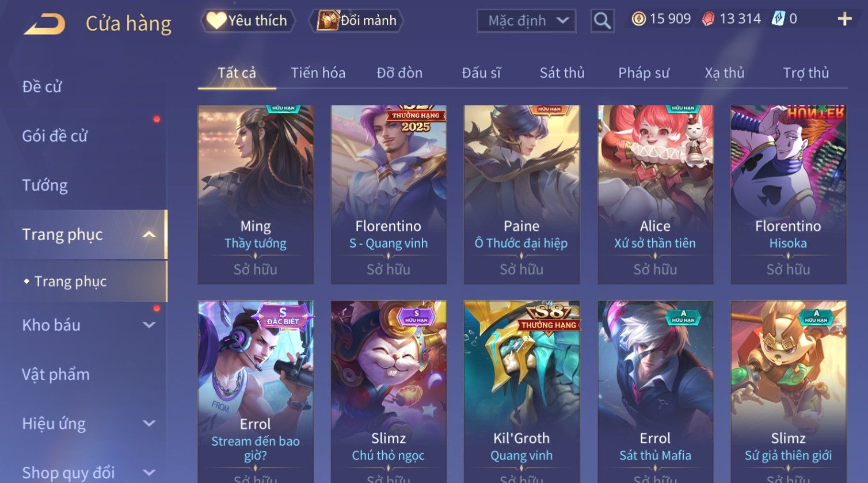This screenshot has width=868, height=483.
Task: Open the search magnifier icon
Action: tap(602, 21)
